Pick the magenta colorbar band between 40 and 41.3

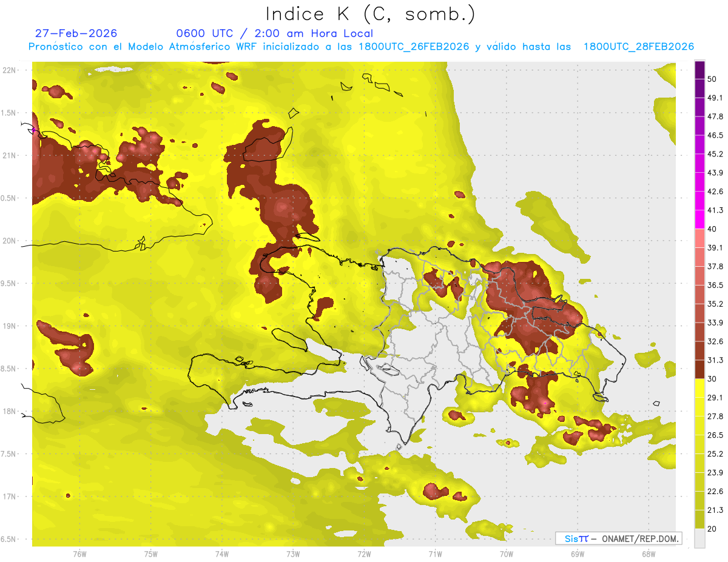pos(699,219)
